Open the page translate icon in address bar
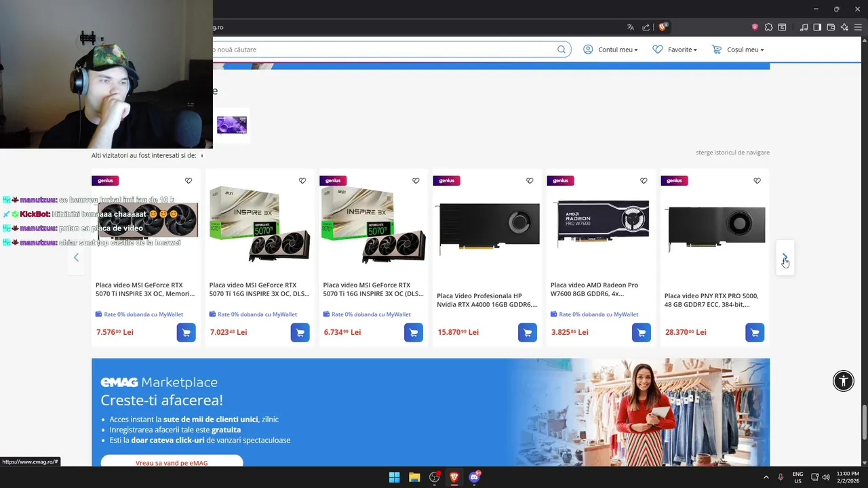Viewport: 868px width, 488px height. [630, 27]
